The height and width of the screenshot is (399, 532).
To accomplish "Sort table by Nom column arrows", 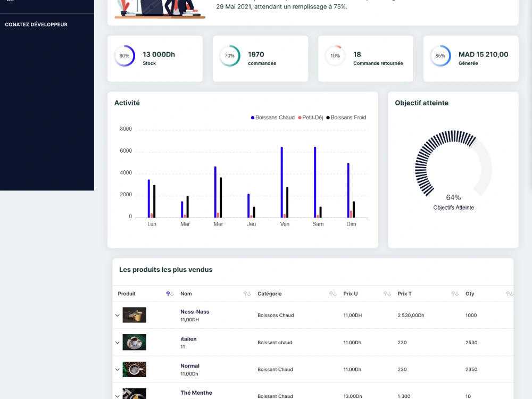I will (247, 294).
